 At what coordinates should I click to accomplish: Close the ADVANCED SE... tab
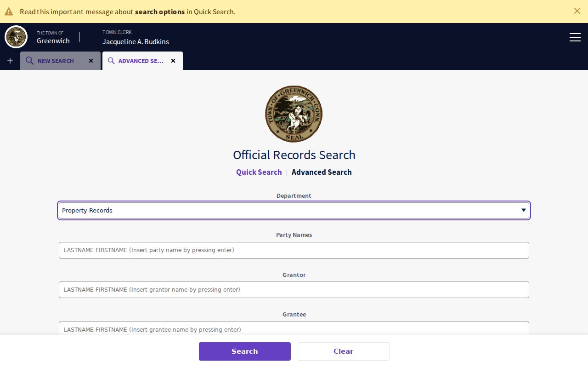tap(173, 61)
